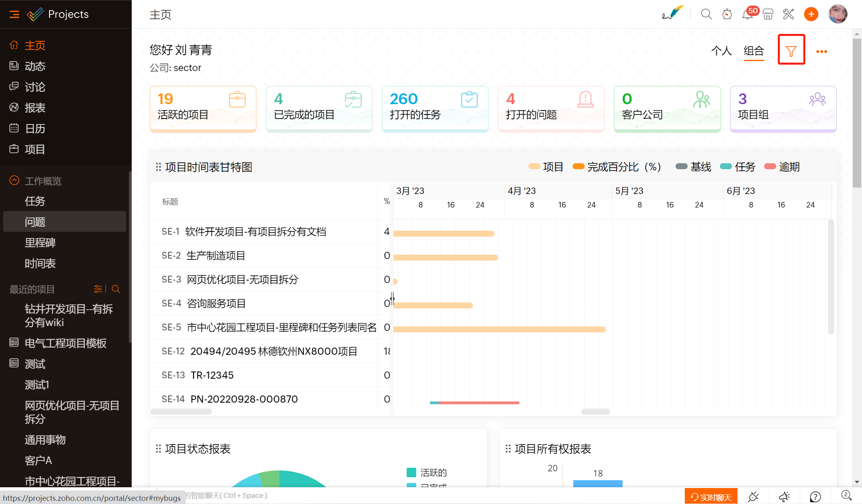Switch to the 个人 tab
862x504 pixels.
point(721,51)
